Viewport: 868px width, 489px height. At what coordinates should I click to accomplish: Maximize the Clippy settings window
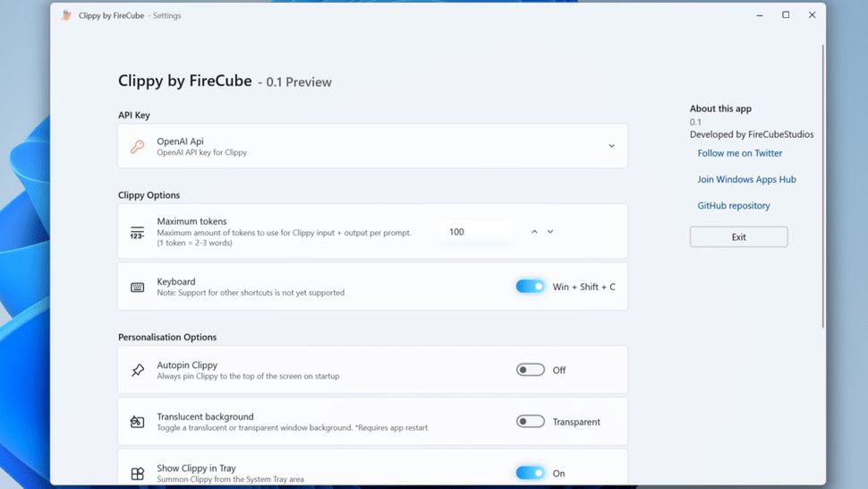[786, 15]
